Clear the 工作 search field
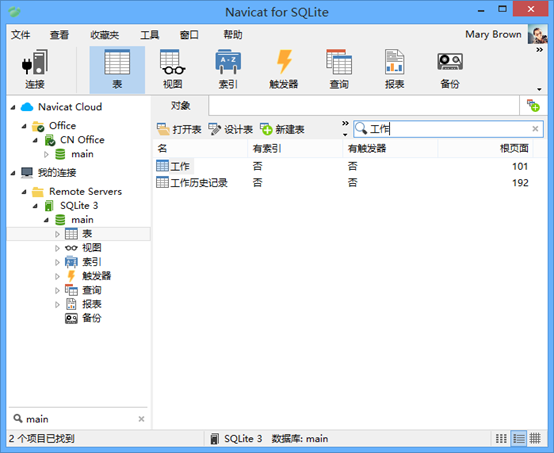Viewport: 554px width, 453px height. (x=535, y=129)
